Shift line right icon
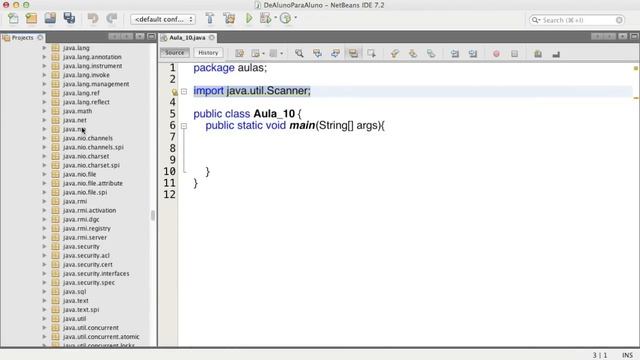The width and height of the screenshot is (640, 360). pyautogui.click(x=473, y=53)
